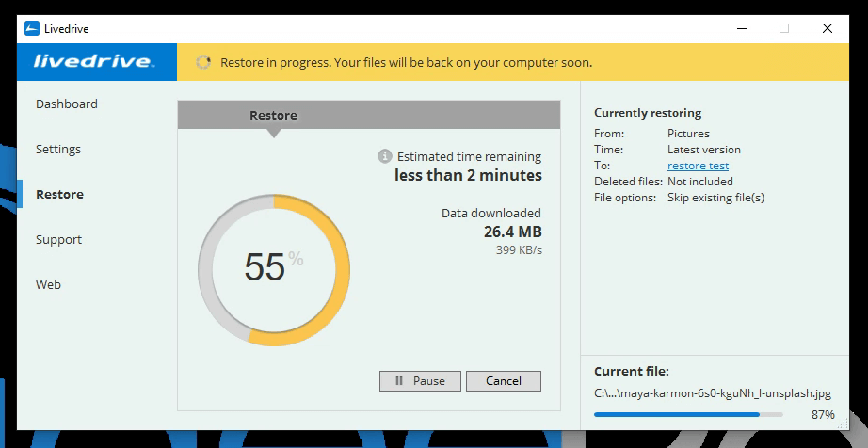868x448 pixels.
Task: Click the current file path text
Action: point(712,393)
